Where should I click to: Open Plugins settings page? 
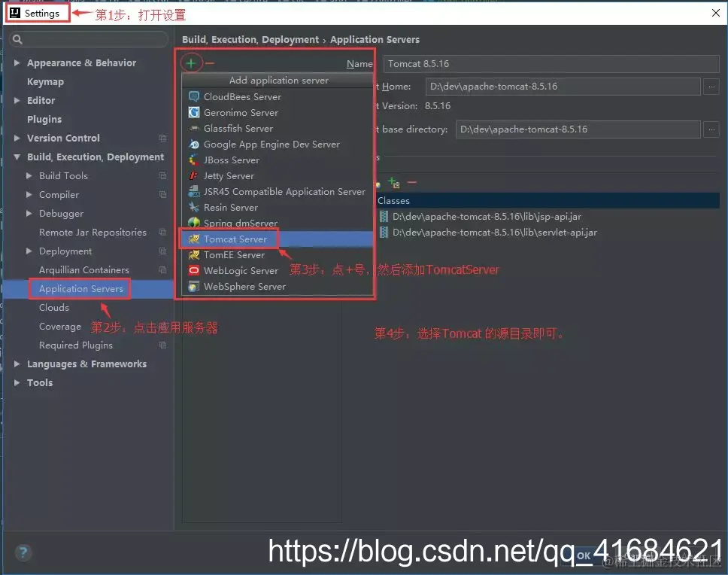pos(44,120)
